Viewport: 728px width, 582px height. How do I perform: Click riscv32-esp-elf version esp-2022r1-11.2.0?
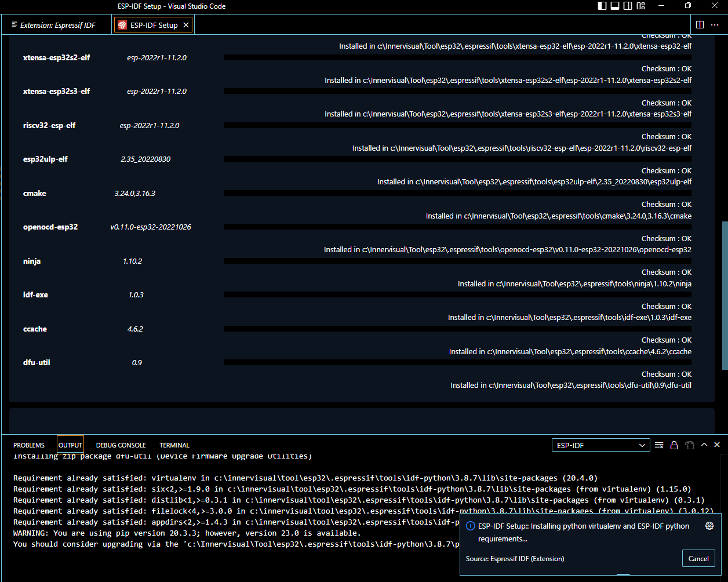pos(150,125)
